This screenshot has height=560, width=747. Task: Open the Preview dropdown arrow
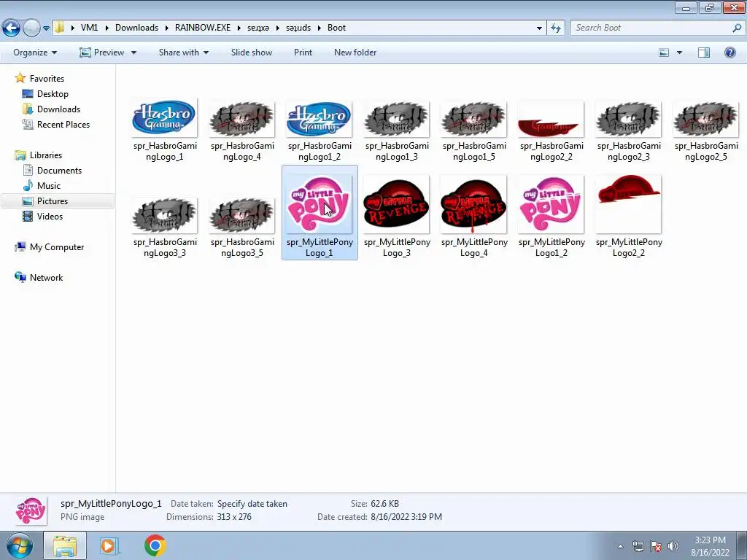(134, 52)
